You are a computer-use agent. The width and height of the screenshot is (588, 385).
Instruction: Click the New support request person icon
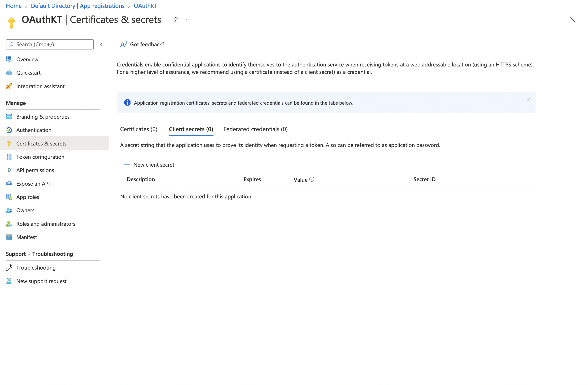coord(9,281)
